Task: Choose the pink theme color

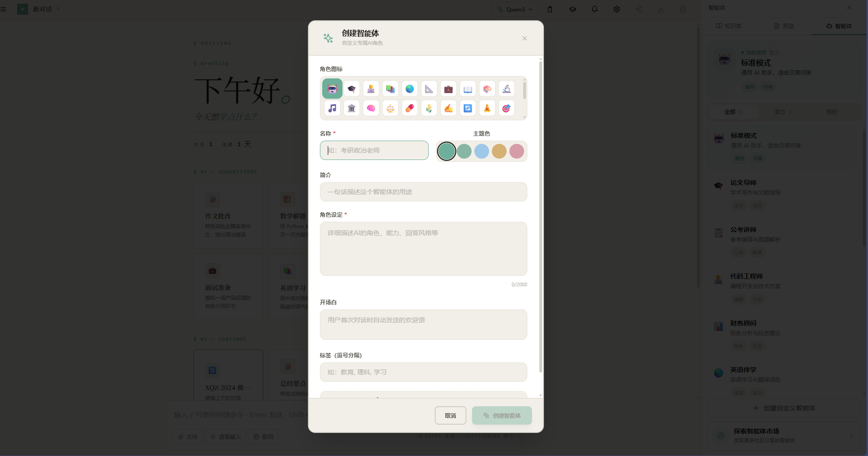Action: [517, 151]
